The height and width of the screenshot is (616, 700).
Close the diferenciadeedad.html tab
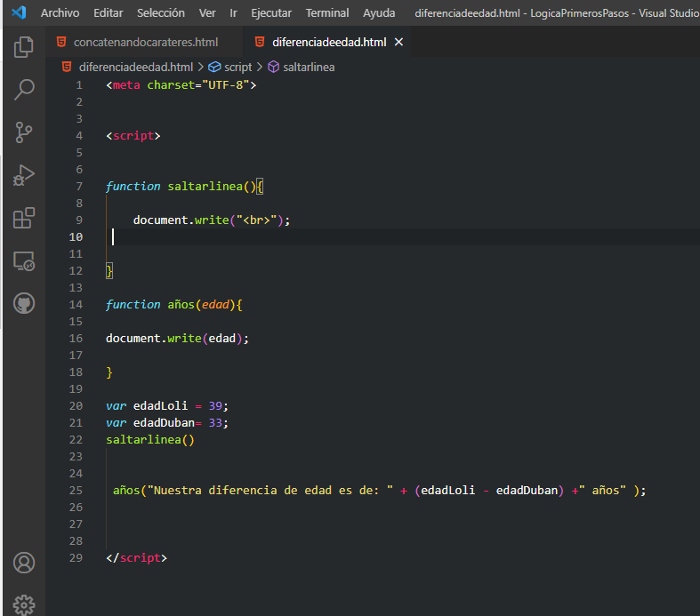[398, 42]
